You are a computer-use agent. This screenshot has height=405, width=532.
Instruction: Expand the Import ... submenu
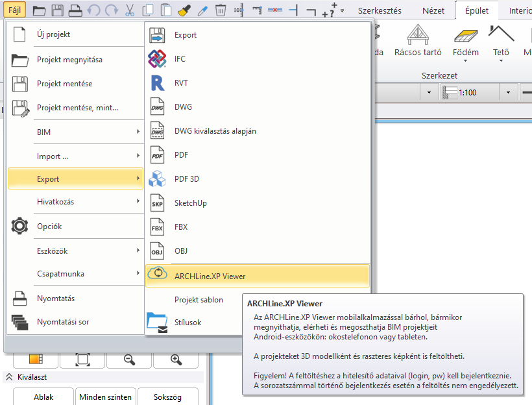coord(76,156)
